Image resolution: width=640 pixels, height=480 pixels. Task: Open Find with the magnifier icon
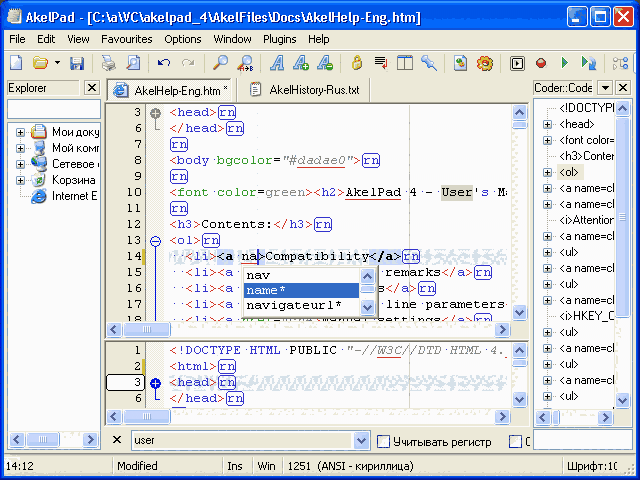pyautogui.click(x=221, y=63)
